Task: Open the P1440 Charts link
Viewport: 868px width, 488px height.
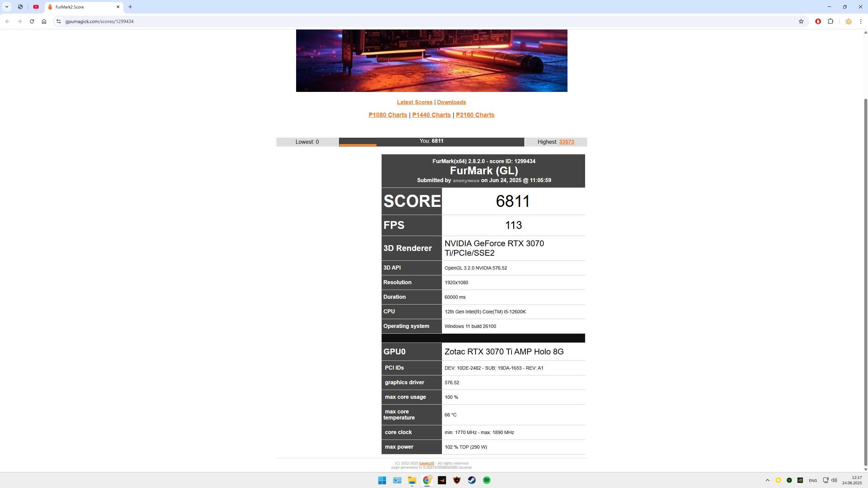Action: [x=431, y=115]
